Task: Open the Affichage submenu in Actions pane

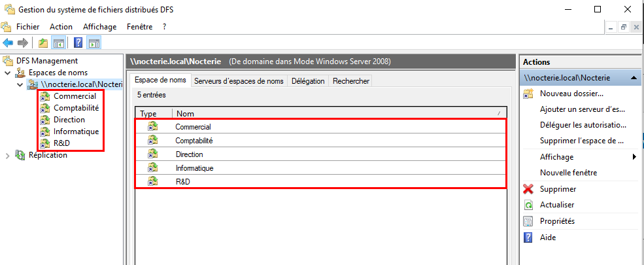Action: (x=556, y=157)
